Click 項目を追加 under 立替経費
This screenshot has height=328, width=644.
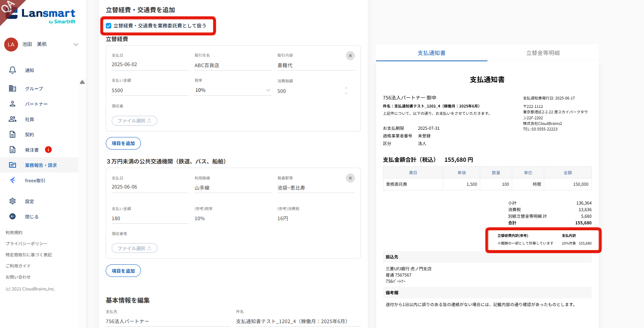tap(123, 143)
